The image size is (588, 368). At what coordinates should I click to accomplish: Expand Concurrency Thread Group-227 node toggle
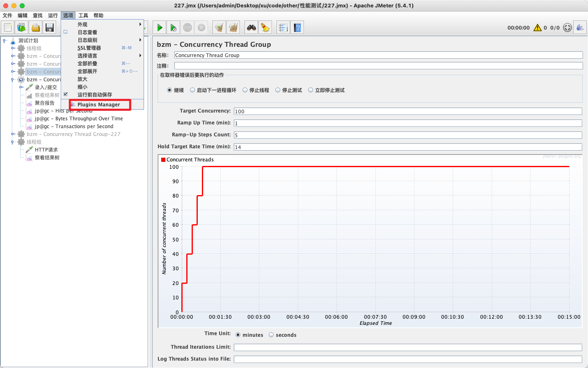(x=13, y=134)
